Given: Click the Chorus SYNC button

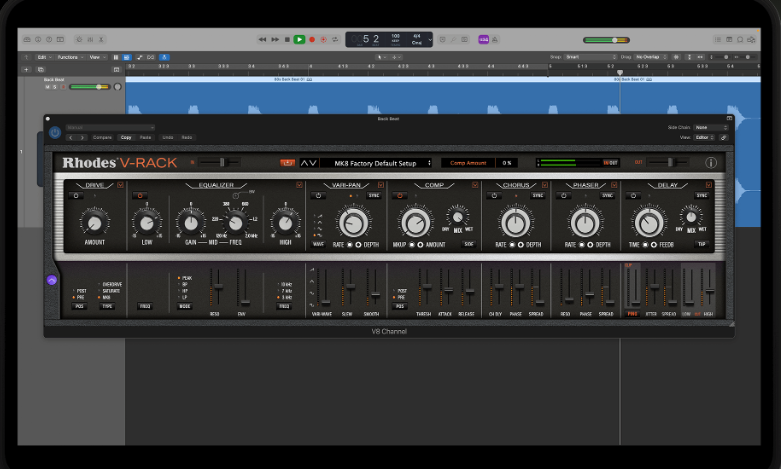Looking at the screenshot, I should [538, 196].
